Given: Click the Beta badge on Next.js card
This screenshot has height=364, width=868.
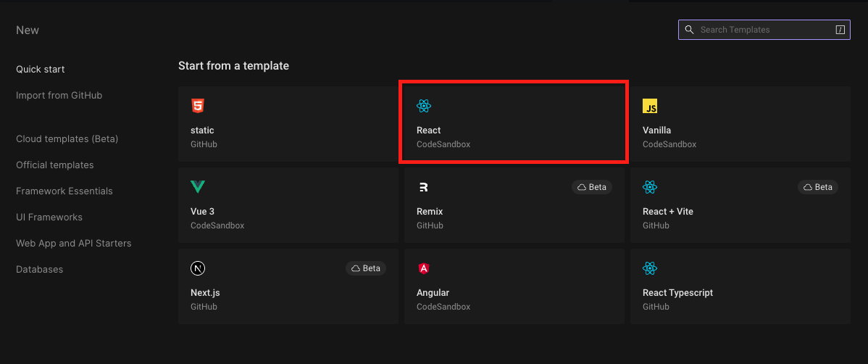Looking at the screenshot, I should [x=366, y=268].
